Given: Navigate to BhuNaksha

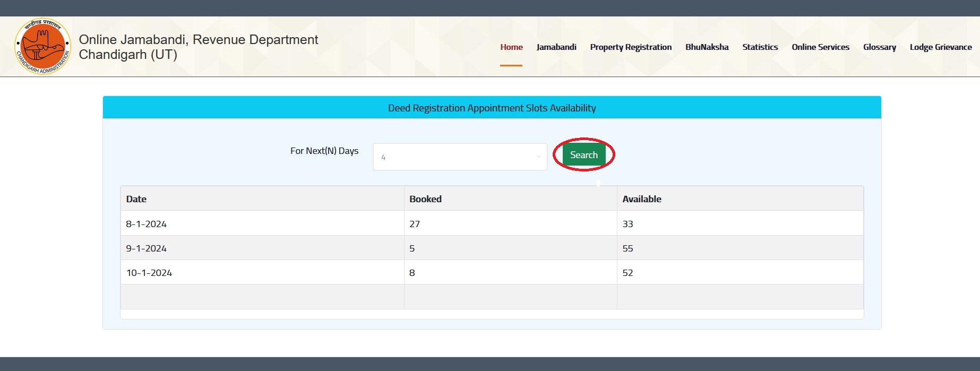Looking at the screenshot, I should coord(707,47).
